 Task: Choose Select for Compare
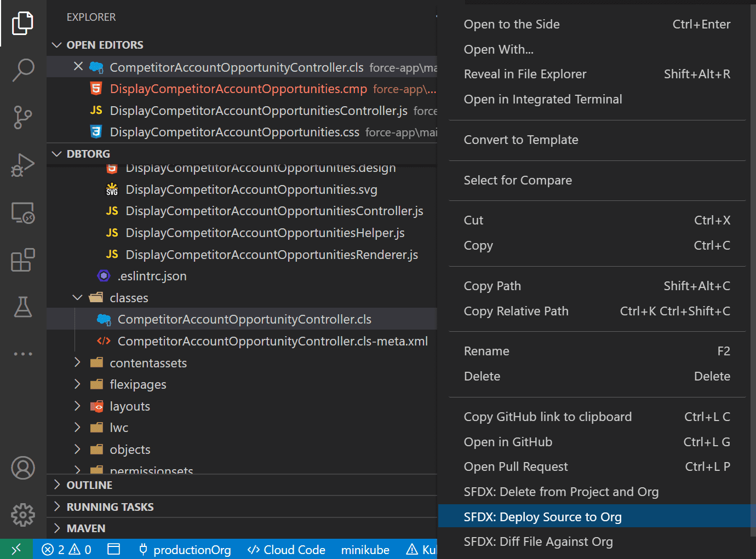(x=597, y=180)
